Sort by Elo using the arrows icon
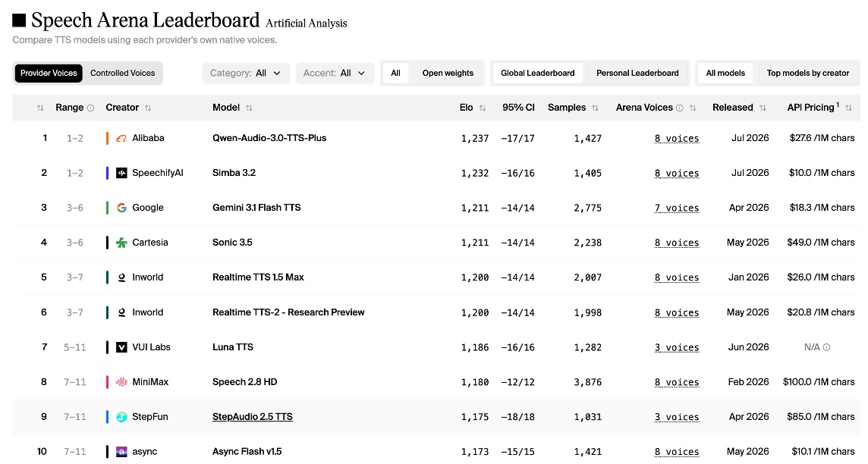Screen dimensions: 868x464 [x=483, y=108]
